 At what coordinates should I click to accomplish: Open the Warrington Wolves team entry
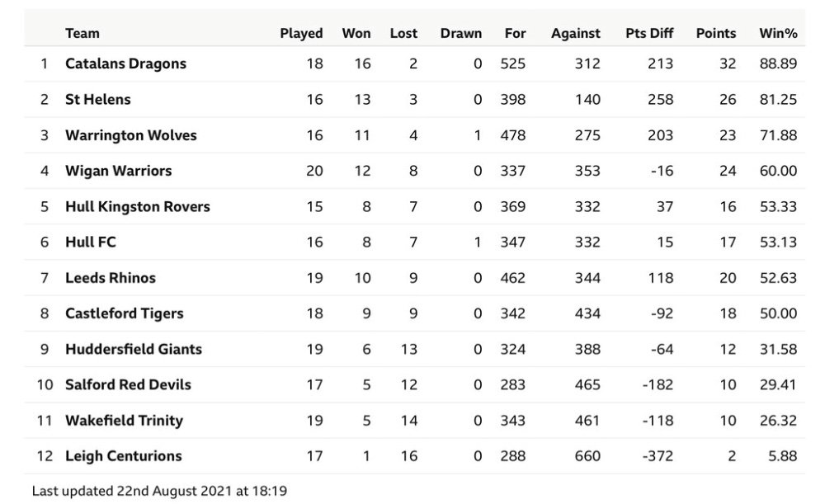pos(131,135)
